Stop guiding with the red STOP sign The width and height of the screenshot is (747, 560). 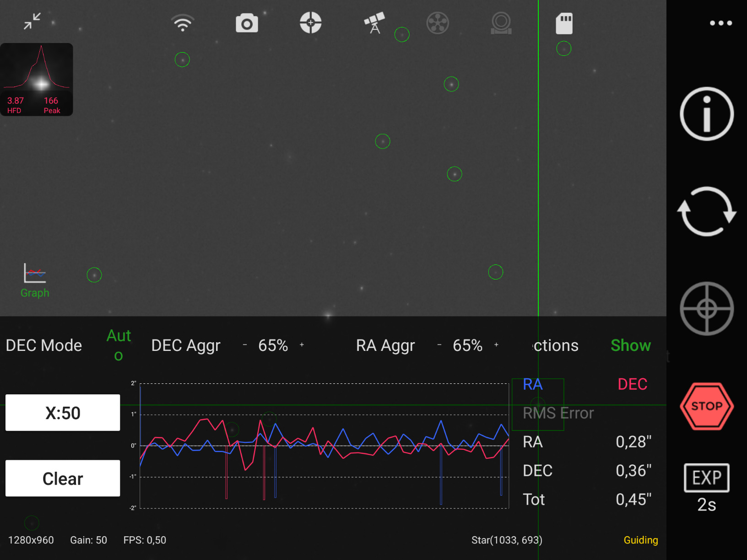pos(707,406)
